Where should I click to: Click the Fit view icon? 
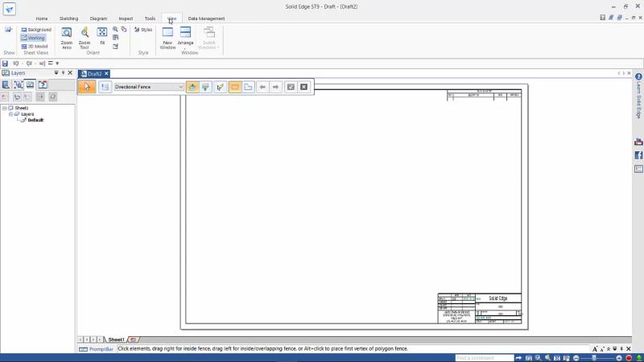pos(102,35)
